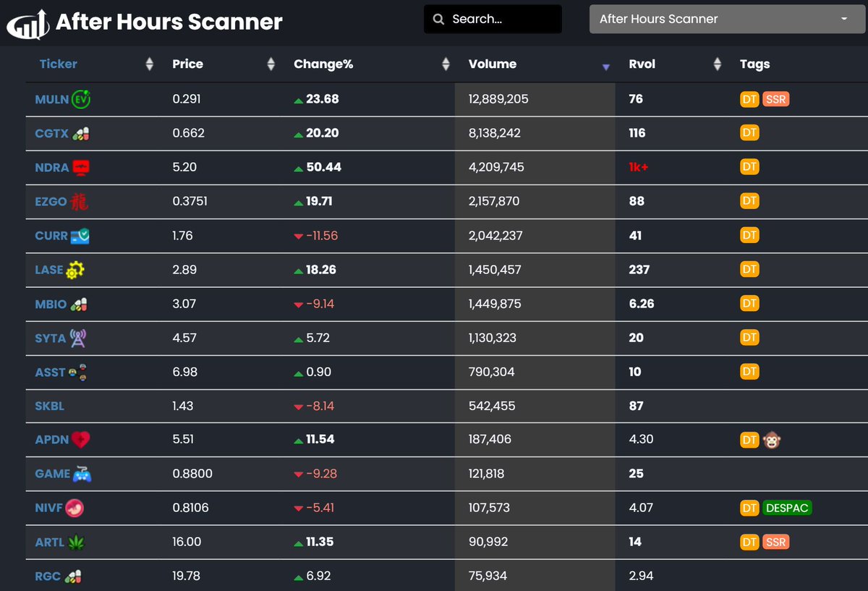The image size is (868, 591).
Task: Click Rvol 116 in CGTX row
Action: (x=638, y=133)
